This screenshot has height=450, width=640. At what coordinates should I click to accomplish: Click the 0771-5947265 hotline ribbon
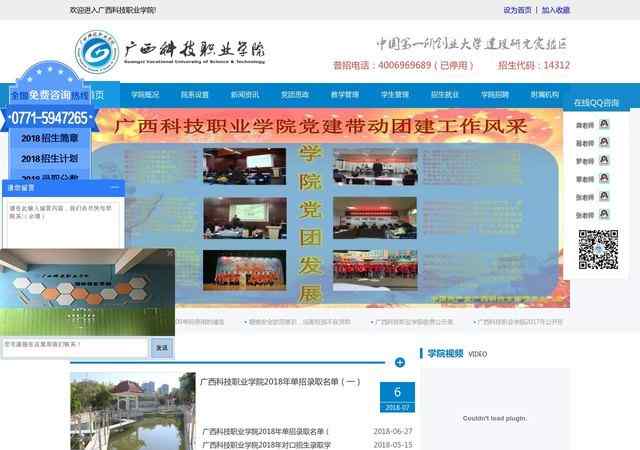click(x=49, y=118)
